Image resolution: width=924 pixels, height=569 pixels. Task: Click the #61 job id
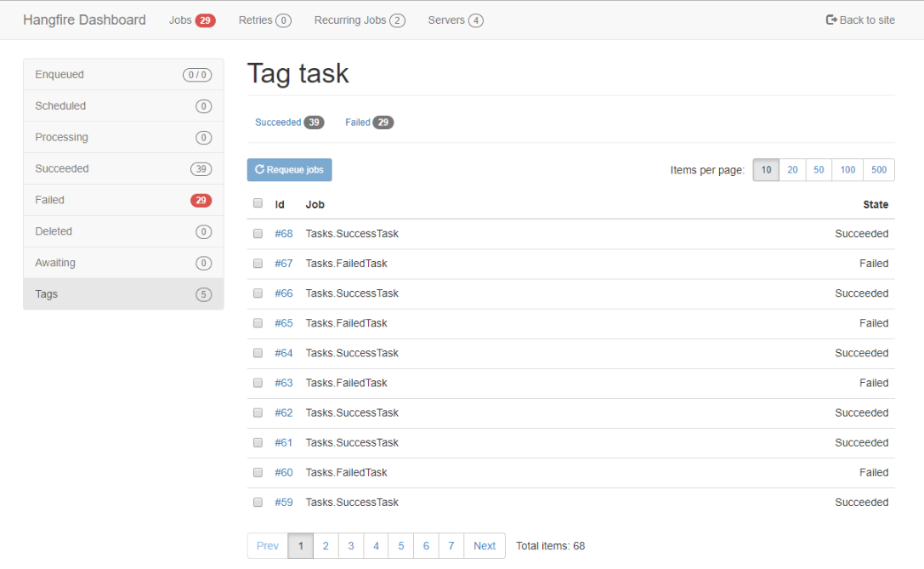[283, 443]
